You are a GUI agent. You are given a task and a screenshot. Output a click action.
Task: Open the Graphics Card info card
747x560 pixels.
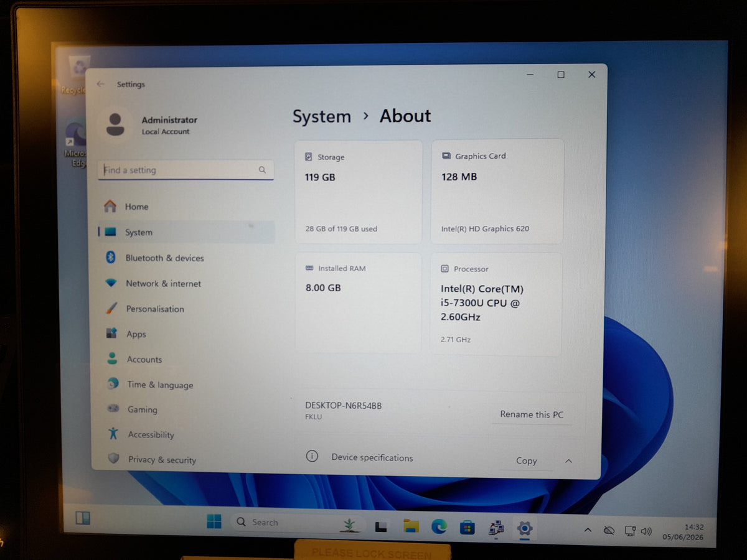click(497, 191)
